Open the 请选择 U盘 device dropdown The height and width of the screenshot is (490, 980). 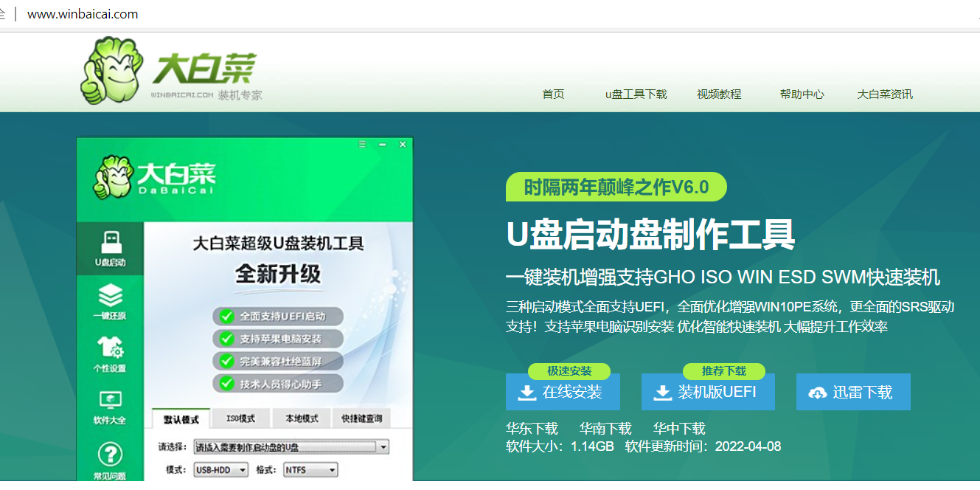tap(291, 447)
